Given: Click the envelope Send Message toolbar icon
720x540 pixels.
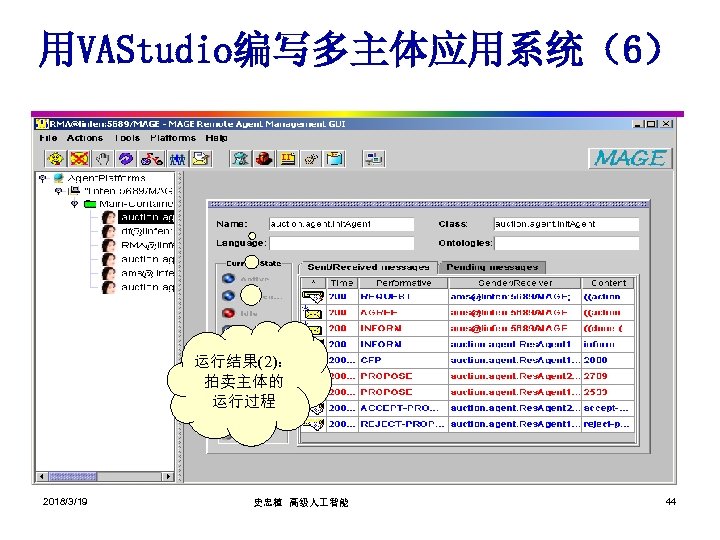Looking at the screenshot, I should [x=202, y=159].
